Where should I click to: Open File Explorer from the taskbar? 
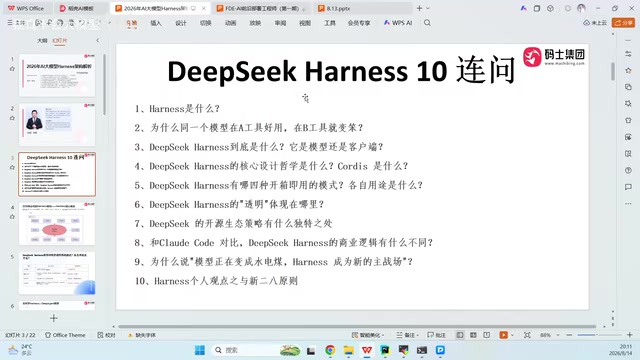coord(349,350)
